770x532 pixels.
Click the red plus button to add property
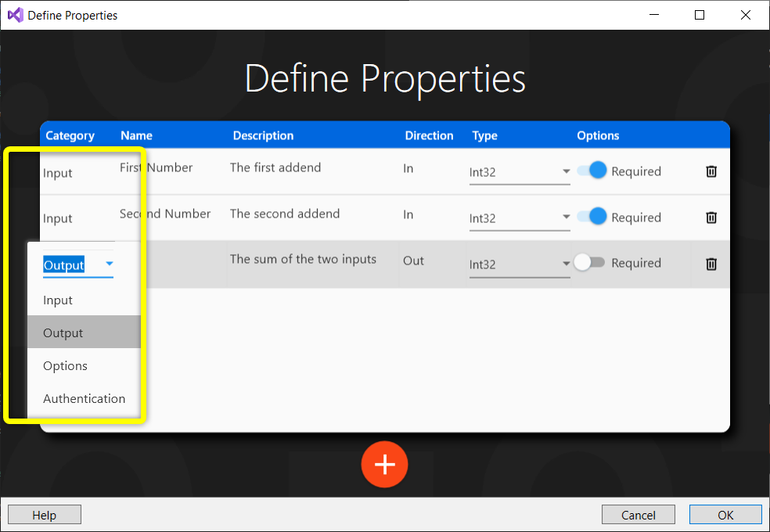pos(384,464)
